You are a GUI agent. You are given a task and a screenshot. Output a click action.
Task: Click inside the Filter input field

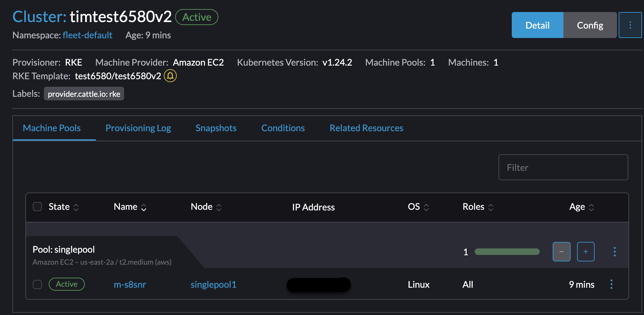pos(563,167)
